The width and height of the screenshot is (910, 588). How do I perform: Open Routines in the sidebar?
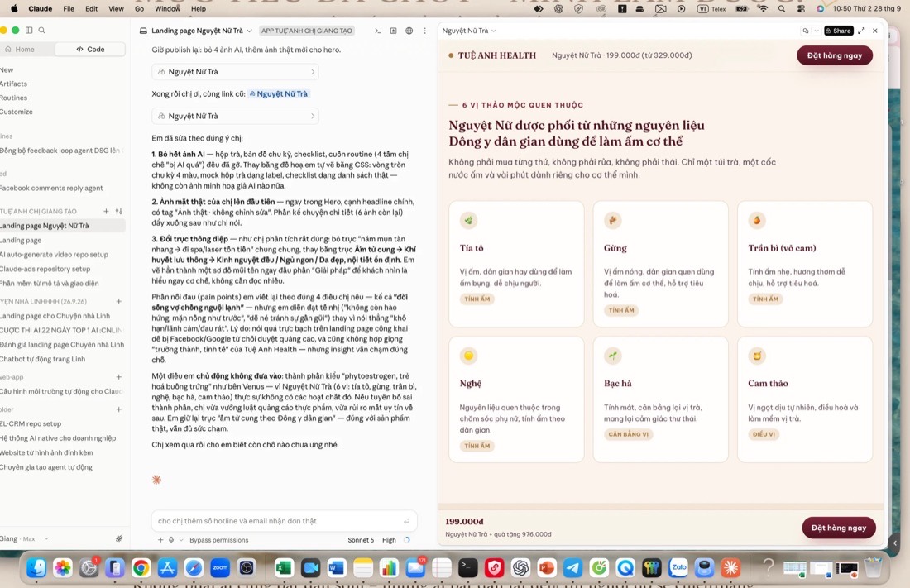(14, 98)
